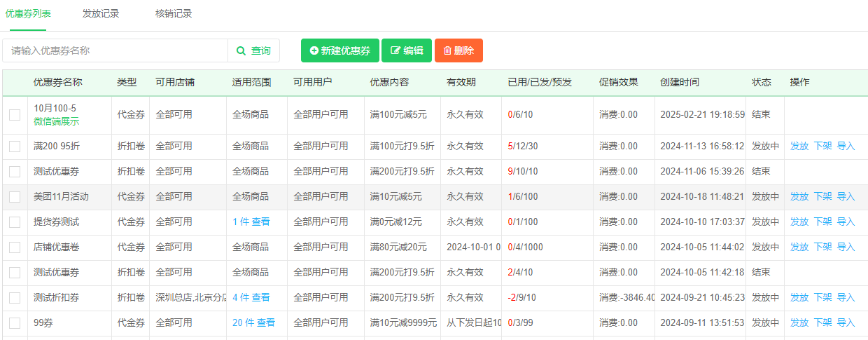Select checkbox of 美团11月活动 row
This screenshot has height=340, width=868.
15,197
